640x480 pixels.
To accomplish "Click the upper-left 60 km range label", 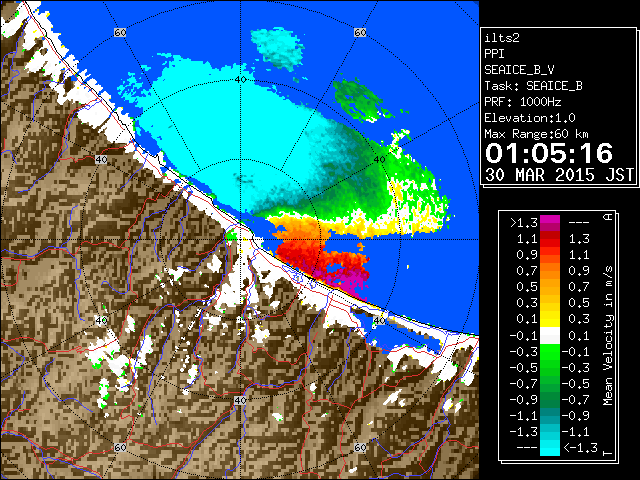I will (120, 32).
